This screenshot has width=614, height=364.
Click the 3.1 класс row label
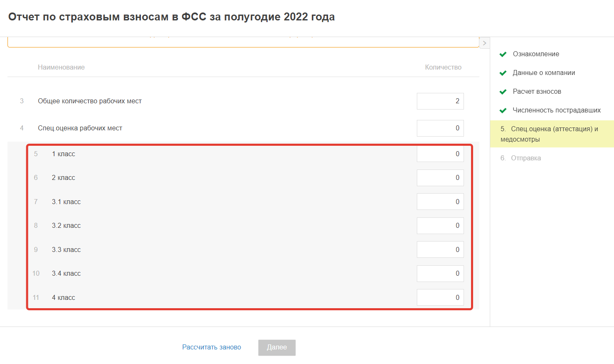point(66,202)
